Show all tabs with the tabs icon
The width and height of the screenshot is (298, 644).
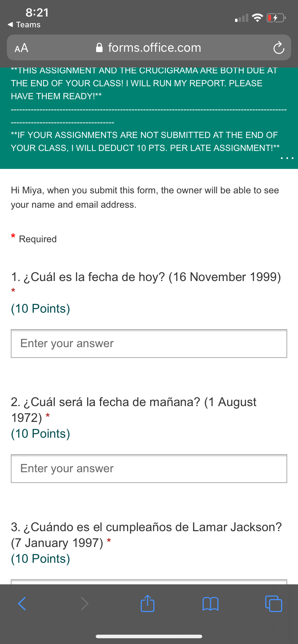coord(274,603)
